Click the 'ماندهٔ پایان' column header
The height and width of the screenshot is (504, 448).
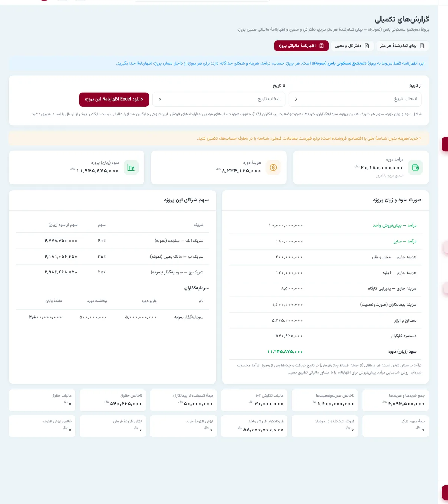(x=54, y=301)
